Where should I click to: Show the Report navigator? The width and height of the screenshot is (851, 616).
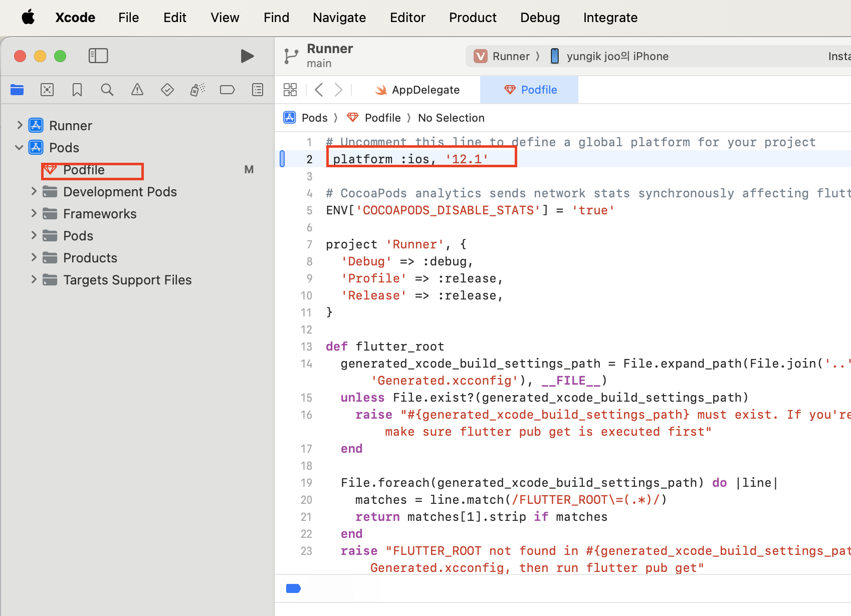coord(258,90)
